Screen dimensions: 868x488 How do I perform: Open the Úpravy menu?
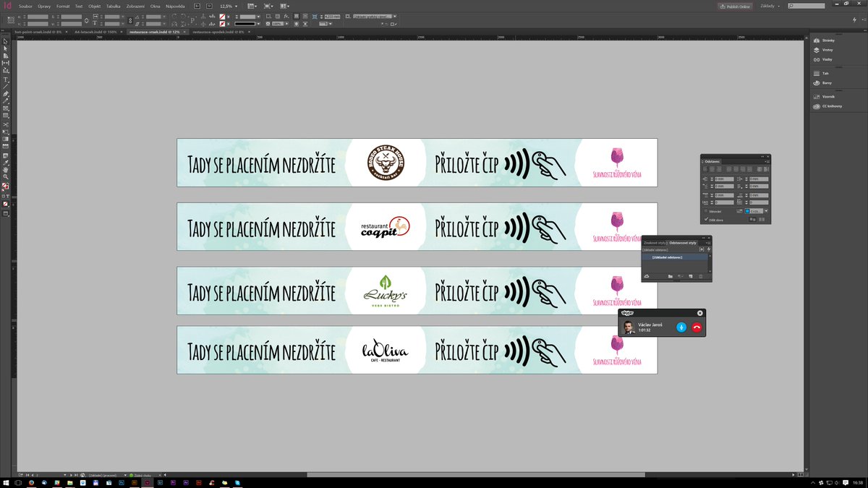pyautogui.click(x=44, y=6)
